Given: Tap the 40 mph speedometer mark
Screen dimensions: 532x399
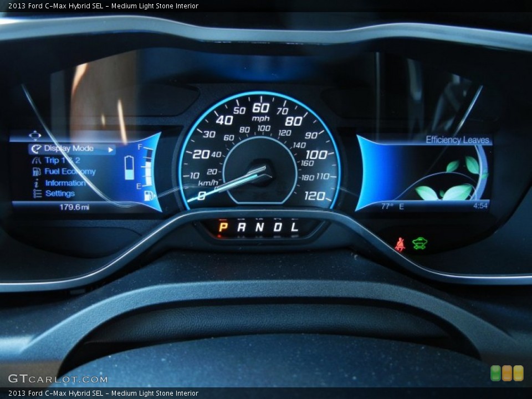Looking at the screenshot, I should tap(224, 120).
